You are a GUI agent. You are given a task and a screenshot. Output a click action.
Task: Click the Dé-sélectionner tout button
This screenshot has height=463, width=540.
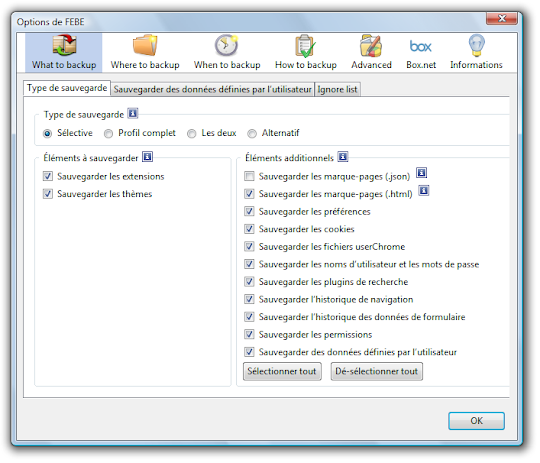(376, 371)
